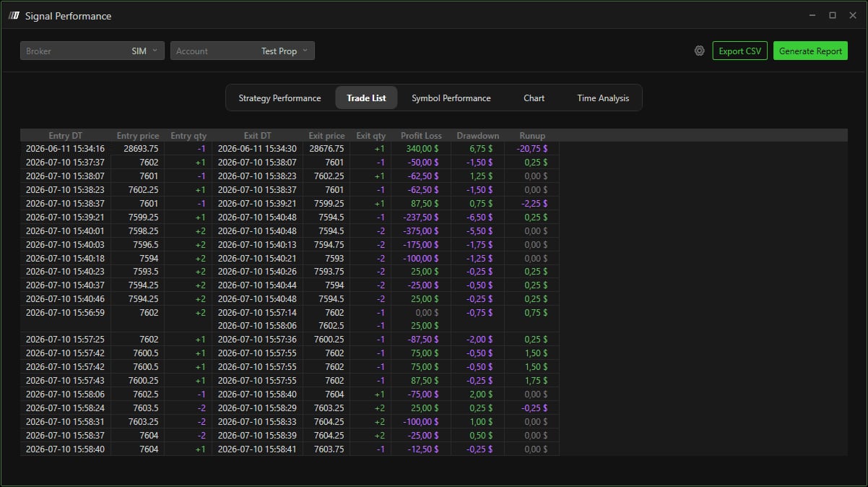The width and height of the screenshot is (868, 487).
Task: Sort by Entry price column header
Action: 138,135
